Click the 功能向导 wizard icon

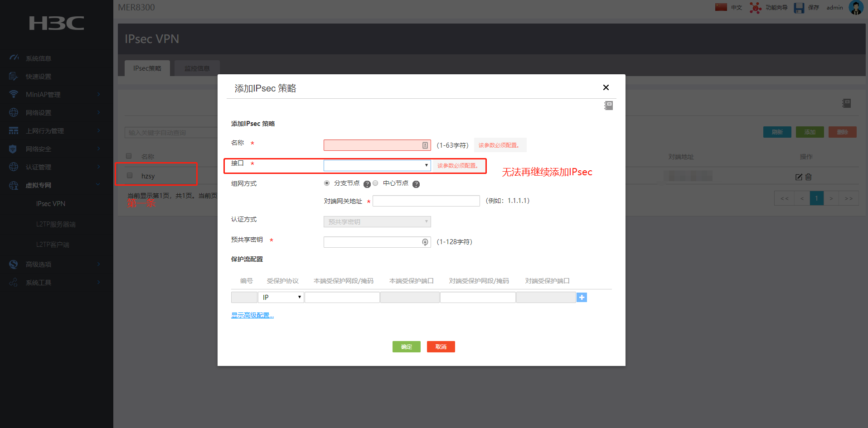click(x=756, y=8)
